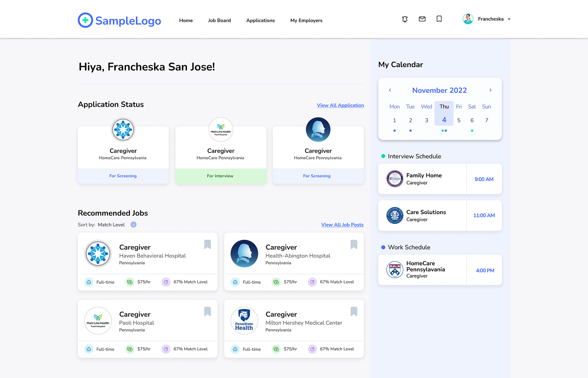Viewport: 588px width, 378px height.
Task: Open the HomeCare Pennsylavania work title
Action: [x=425, y=266]
